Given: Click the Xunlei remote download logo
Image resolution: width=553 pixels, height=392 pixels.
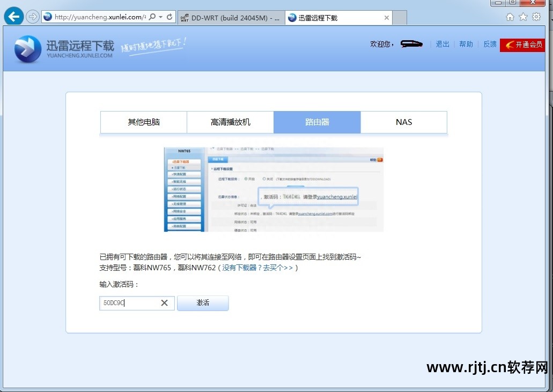Looking at the screenshot, I should click(x=27, y=49).
